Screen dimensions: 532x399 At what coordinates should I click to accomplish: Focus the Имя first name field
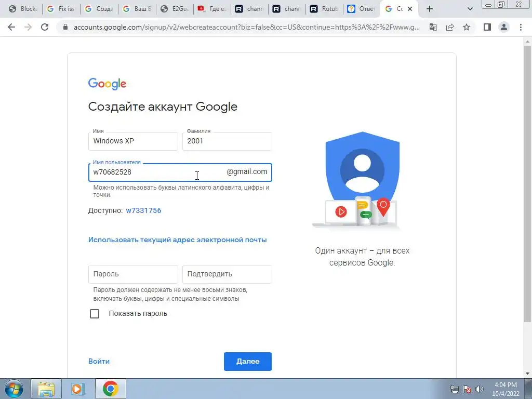133,141
